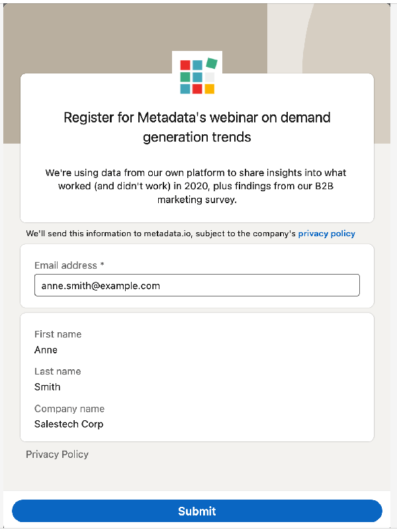Select the prefilled name Anne
397x532 pixels.
pos(46,350)
